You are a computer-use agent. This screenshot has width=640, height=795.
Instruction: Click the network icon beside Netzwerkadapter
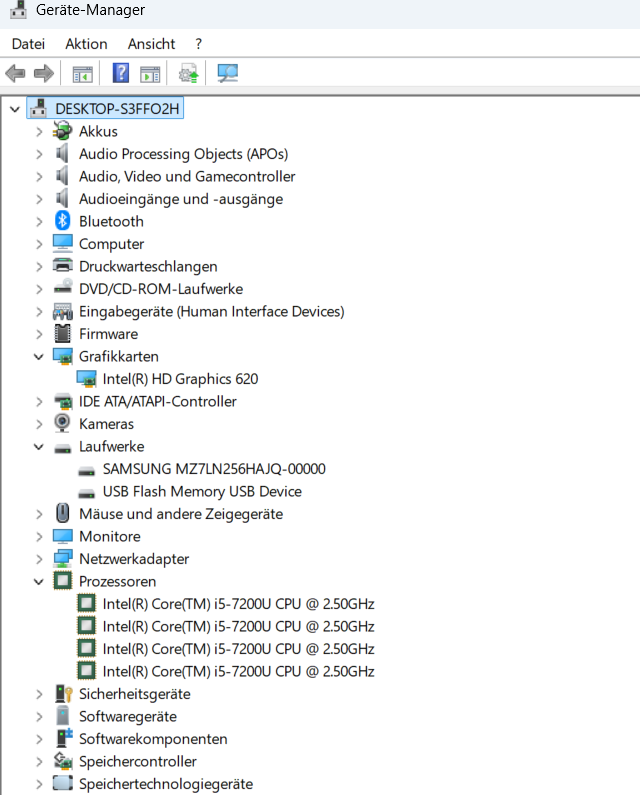click(x=62, y=558)
